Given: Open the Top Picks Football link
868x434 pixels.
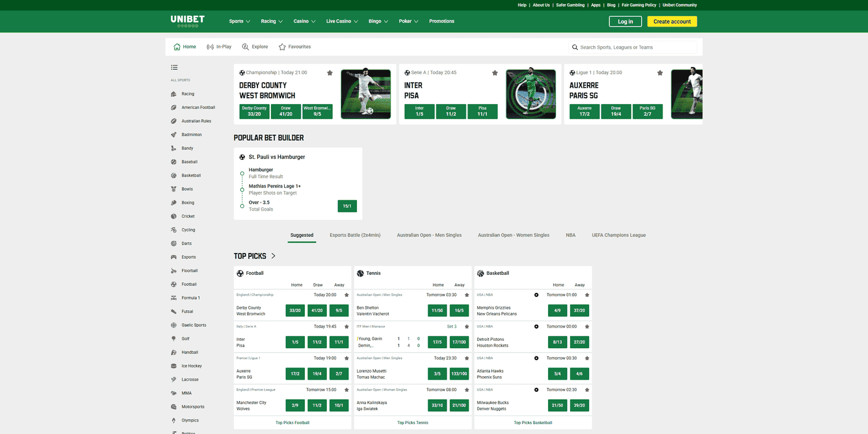Looking at the screenshot, I should pos(292,422).
